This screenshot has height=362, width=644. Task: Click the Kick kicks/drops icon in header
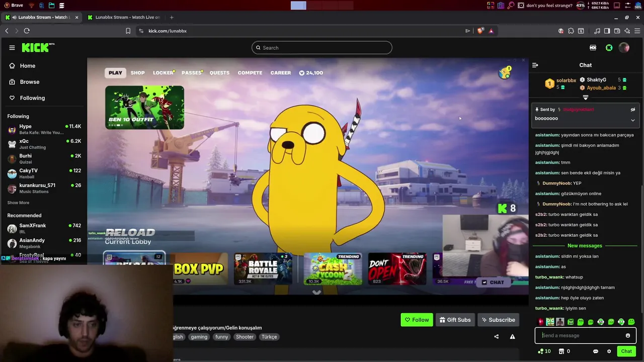593,48
